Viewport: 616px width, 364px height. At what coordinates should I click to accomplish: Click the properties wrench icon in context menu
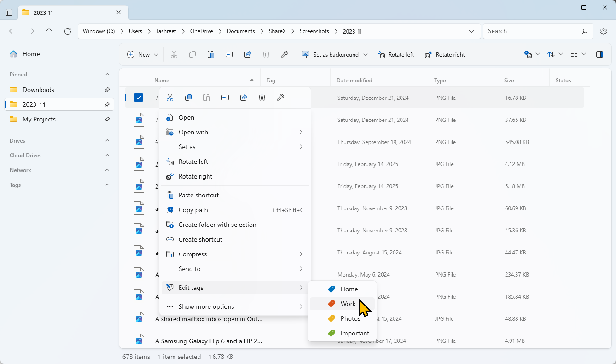[x=280, y=98]
